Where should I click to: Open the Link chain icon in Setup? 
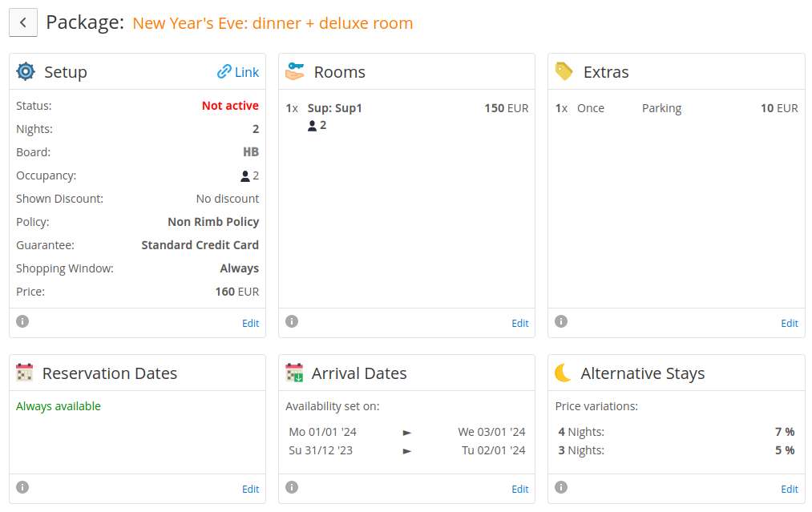pyautogui.click(x=224, y=71)
